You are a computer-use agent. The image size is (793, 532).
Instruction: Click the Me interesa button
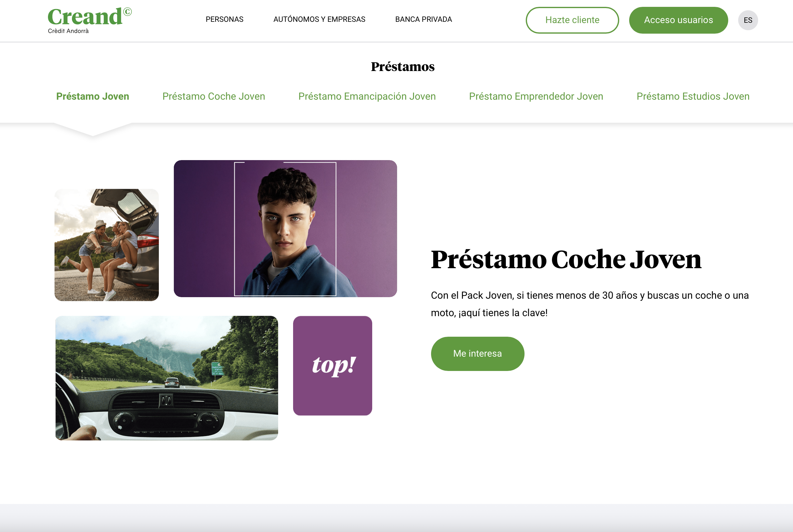(477, 354)
